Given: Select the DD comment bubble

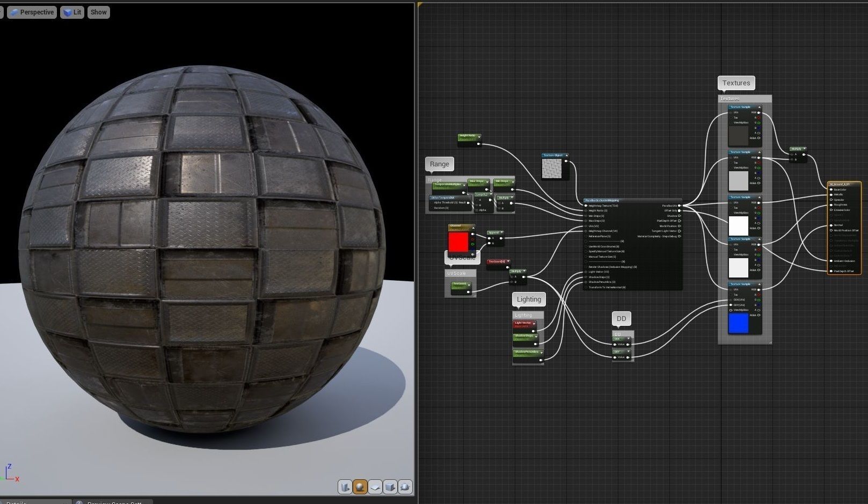Looking at the screenshot, I should pyautogui.click(x=621, y=318).
